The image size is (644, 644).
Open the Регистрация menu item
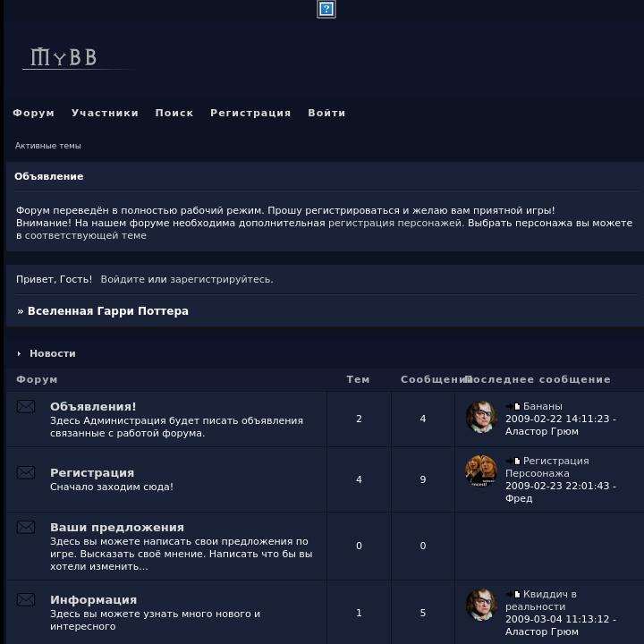250,113
